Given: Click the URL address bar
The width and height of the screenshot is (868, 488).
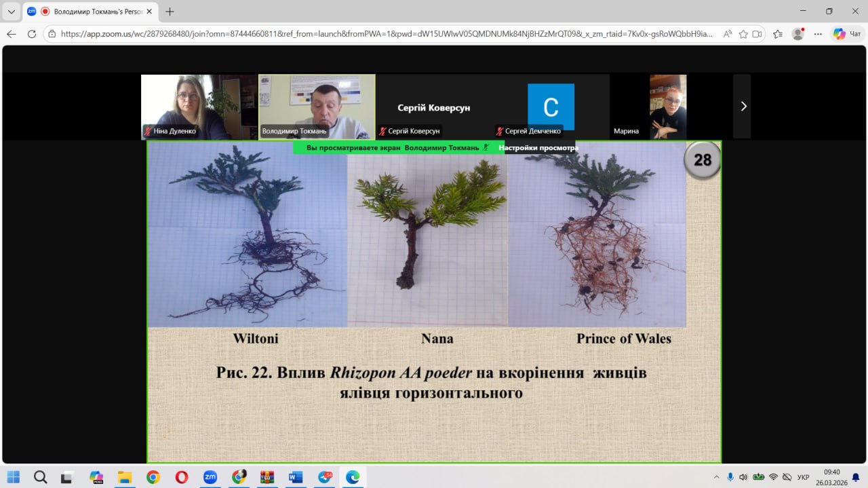Looking at the screenshot, I should [x=387, y=34].
